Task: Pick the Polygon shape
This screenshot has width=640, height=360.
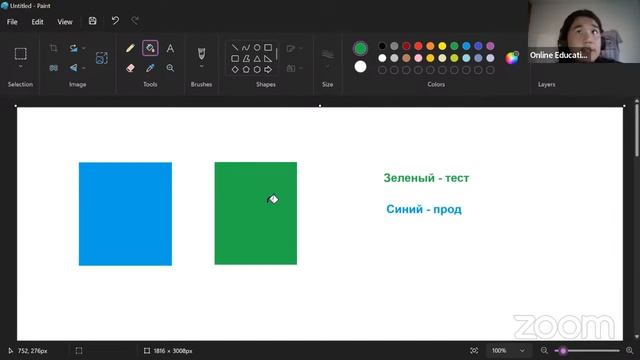Action: [x=246, y=59]
